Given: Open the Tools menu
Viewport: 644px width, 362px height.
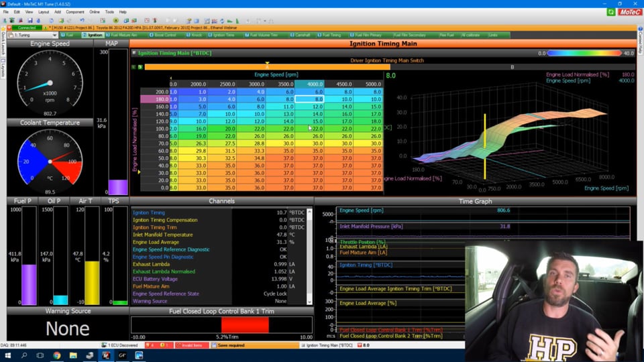Looking at the screenshot, I should (x=109, y=12).
